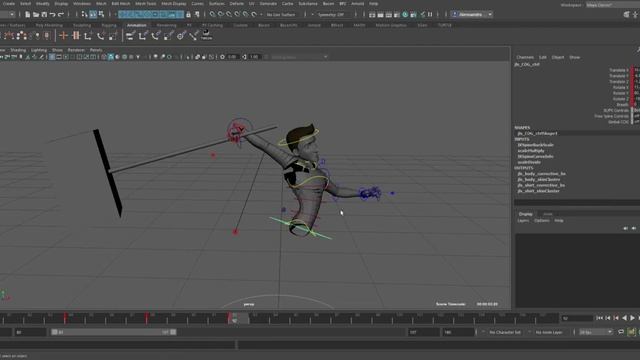
Task: Click the layer move-down icon in Display panel
Action: click(x=634, y=228)
